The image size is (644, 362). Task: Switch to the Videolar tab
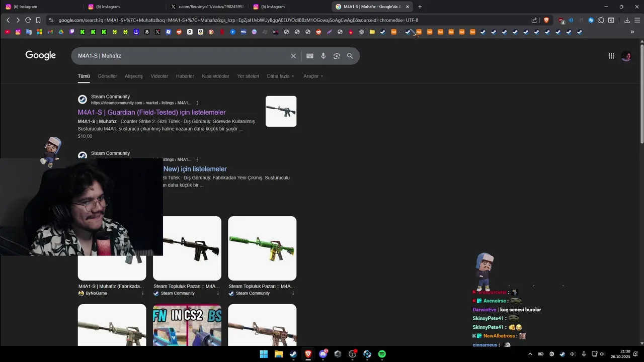point(159,76)
